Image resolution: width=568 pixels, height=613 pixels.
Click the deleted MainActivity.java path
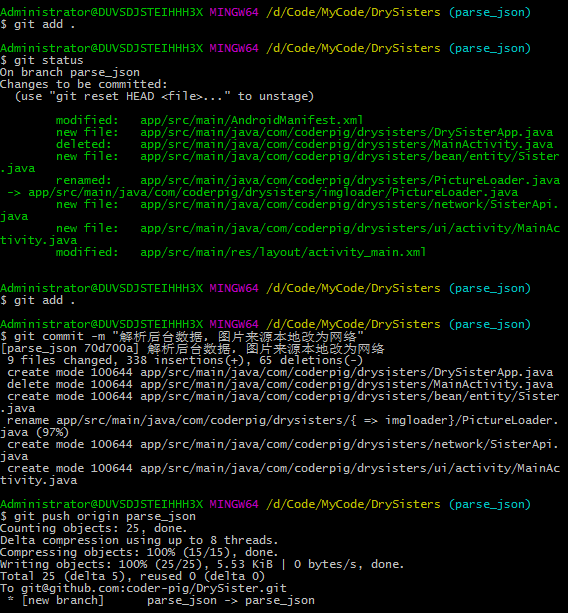click(346, 144)
